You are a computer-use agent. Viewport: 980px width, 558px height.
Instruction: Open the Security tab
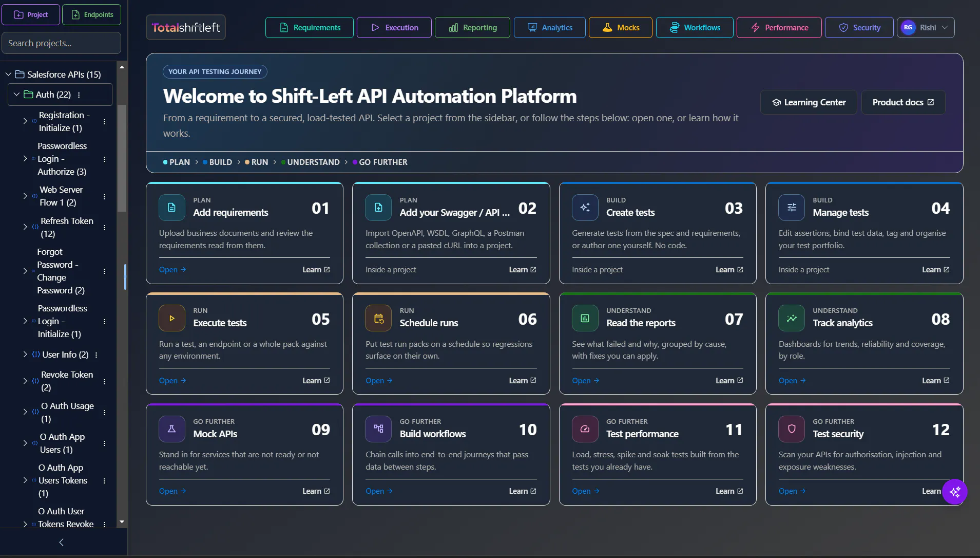click(859, 28)
